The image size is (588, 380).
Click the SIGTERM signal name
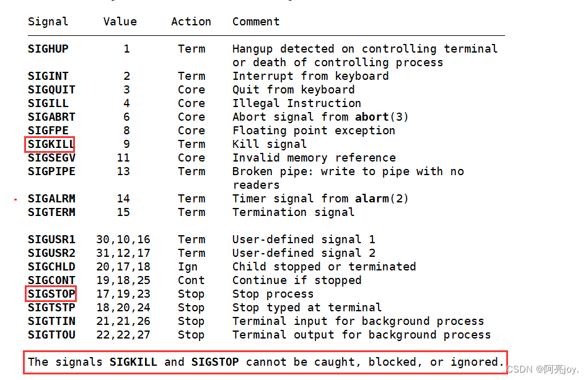tap(51, 212)
